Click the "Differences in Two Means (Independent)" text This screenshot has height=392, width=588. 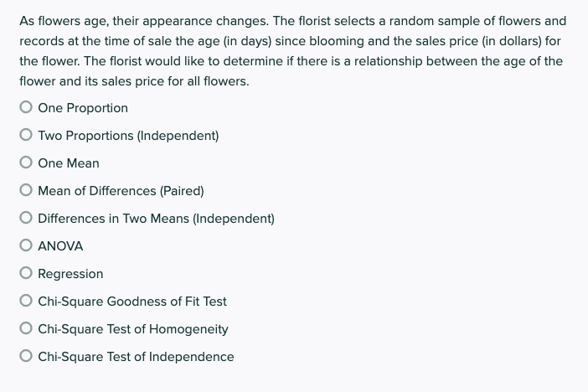pyautogui.click(x=156, y=219)
